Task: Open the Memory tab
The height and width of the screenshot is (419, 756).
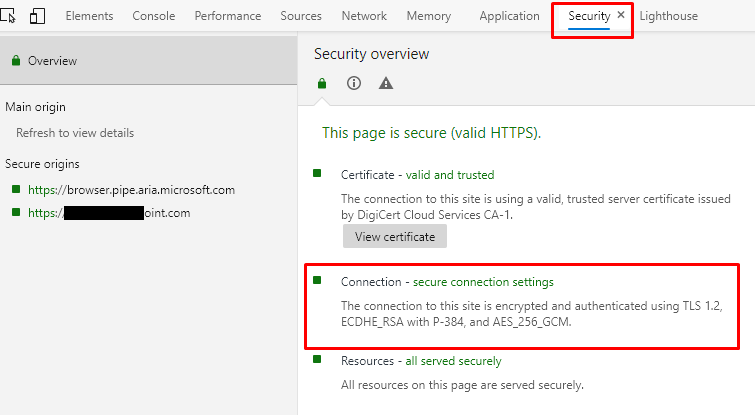Action: click(427, 16)
